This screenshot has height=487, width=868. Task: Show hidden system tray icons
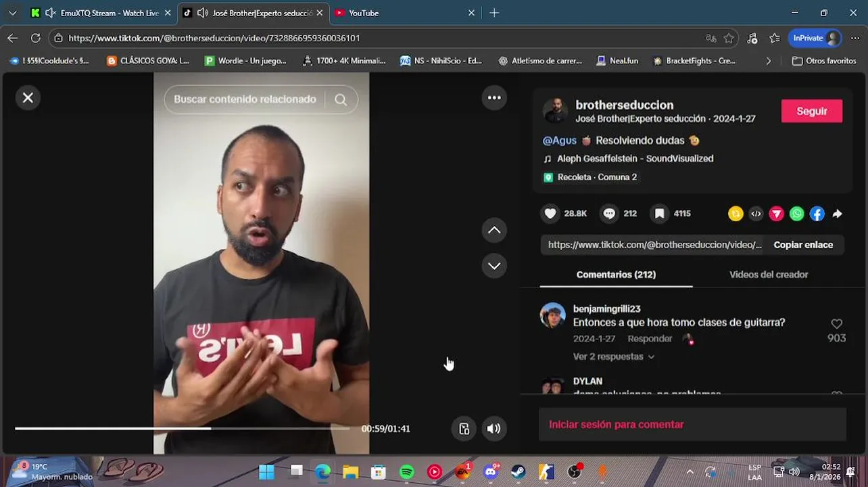coord(690,471)
